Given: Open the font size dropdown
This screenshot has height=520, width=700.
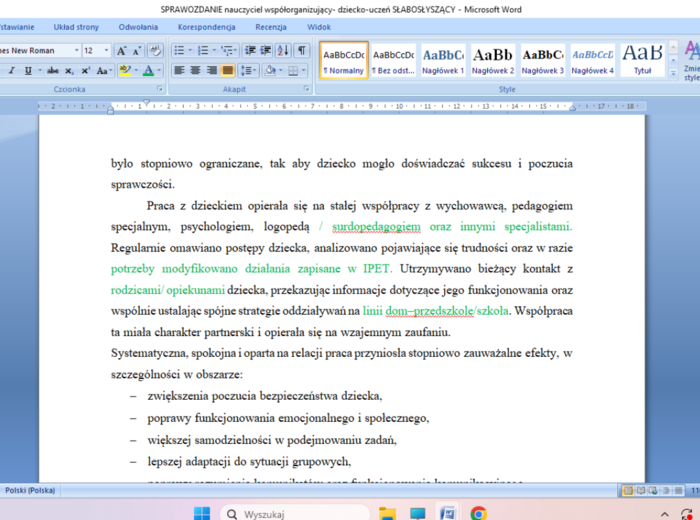Looking at the screenshot, I should point(105,50).
